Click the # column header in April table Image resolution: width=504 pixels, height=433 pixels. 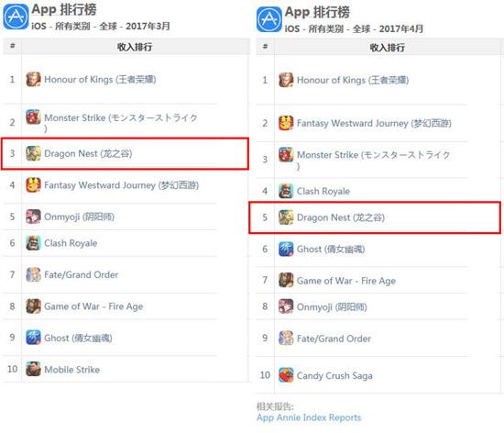[265, 47]
